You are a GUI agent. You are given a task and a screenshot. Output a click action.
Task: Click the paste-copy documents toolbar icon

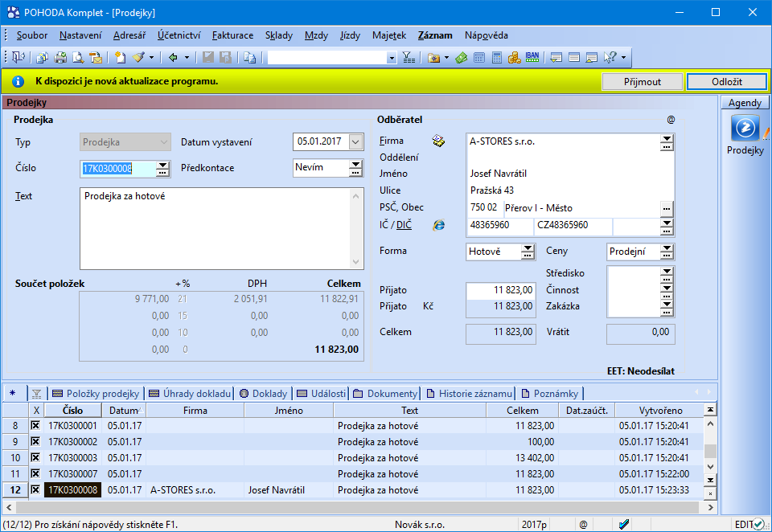coord(249,58)
